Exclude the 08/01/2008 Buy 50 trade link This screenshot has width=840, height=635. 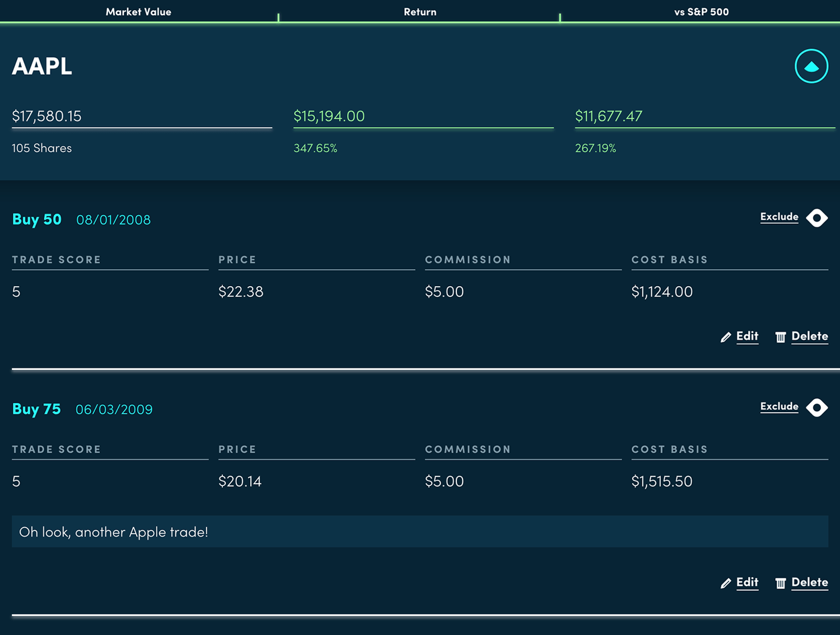click(x=780, y=217)
